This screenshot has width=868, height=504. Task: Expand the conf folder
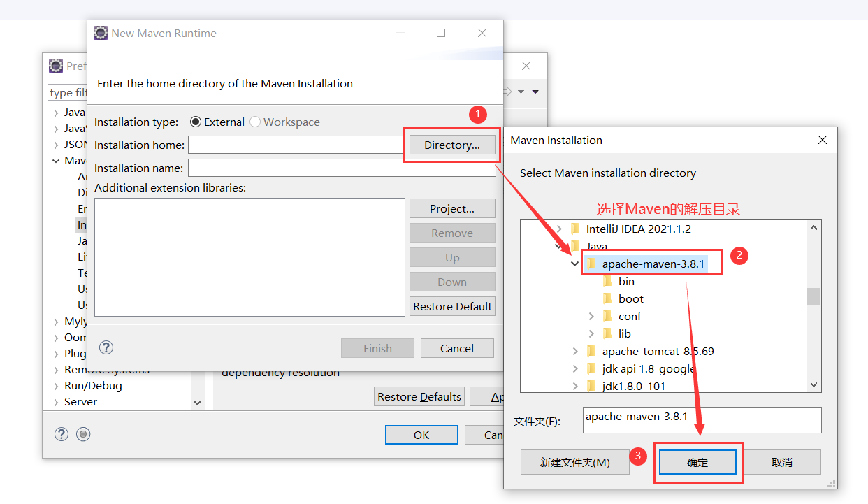coord(591,316)
